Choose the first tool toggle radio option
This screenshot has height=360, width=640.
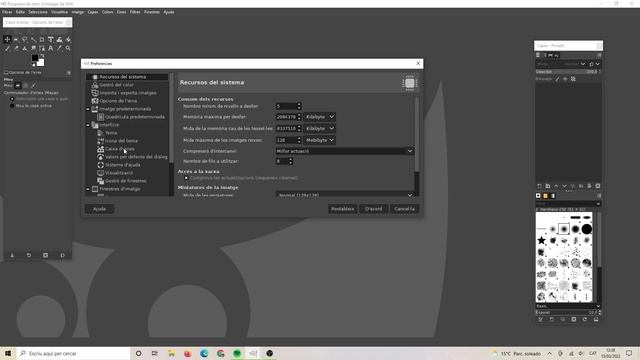[12, 99]
